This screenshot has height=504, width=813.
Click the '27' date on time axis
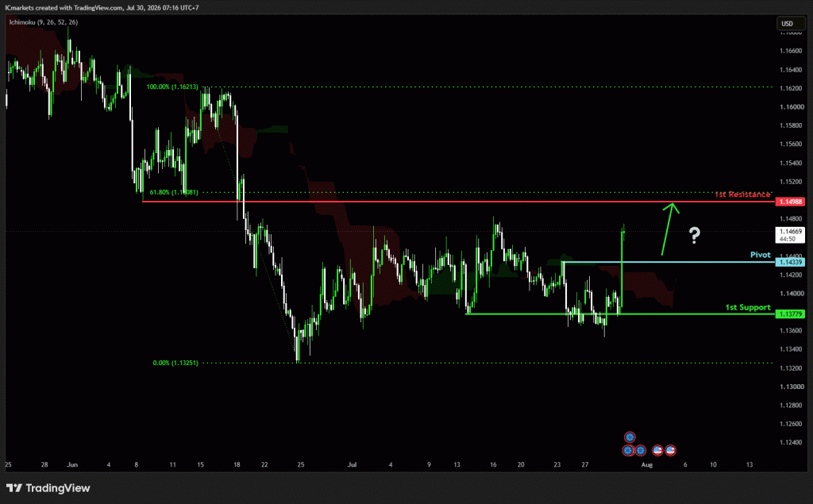point(585,464)
